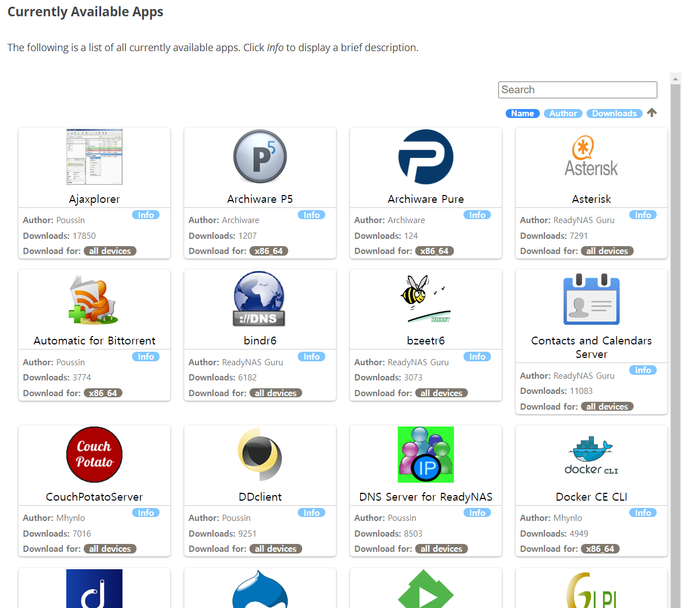Click the bindr6 app title
This screenshot has width=700, height=608.
pos(260,341)
